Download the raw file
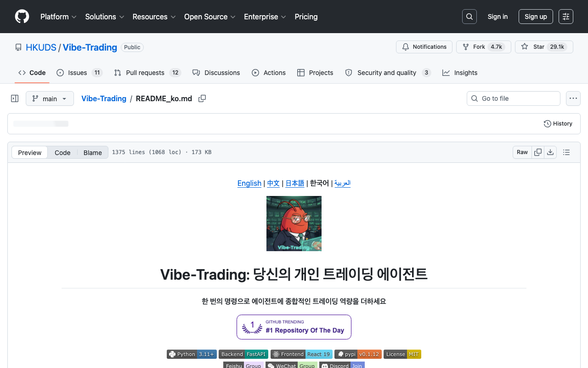Viewport: 588px width, 368px height. pos(550,152)
